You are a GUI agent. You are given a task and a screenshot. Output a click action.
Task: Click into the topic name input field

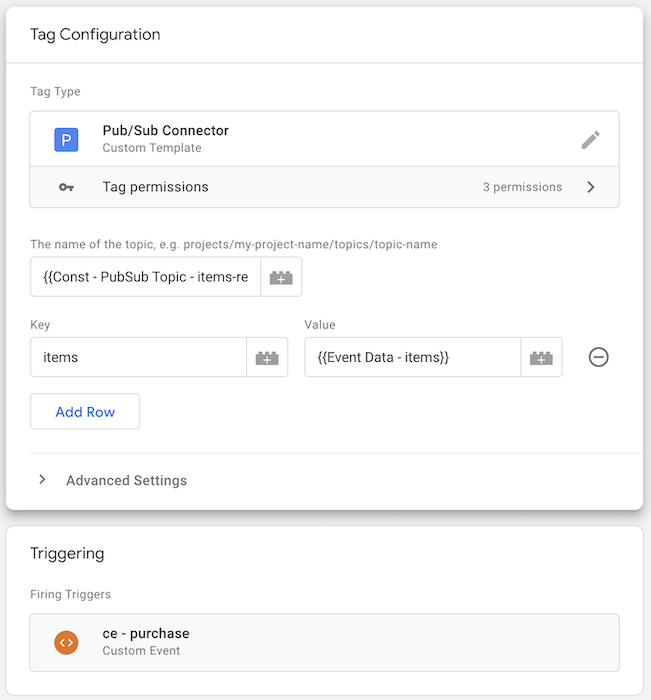(x=146, y=277)
